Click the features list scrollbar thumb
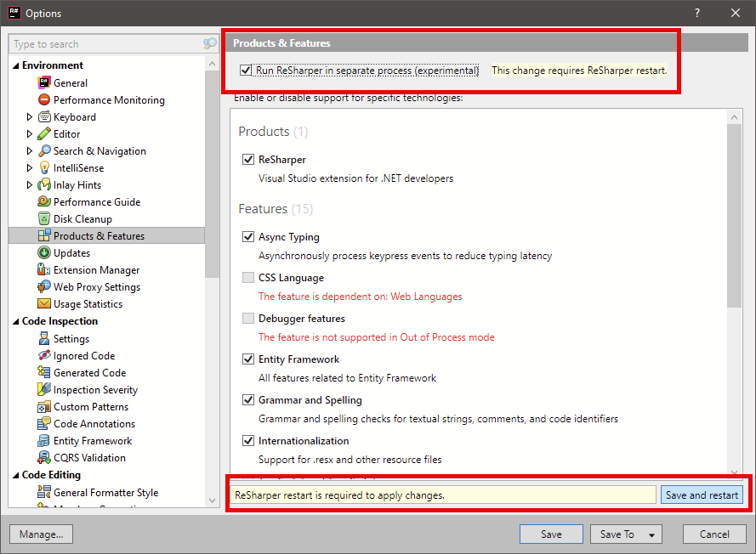756x554 pixels. (x=734, y=215)
